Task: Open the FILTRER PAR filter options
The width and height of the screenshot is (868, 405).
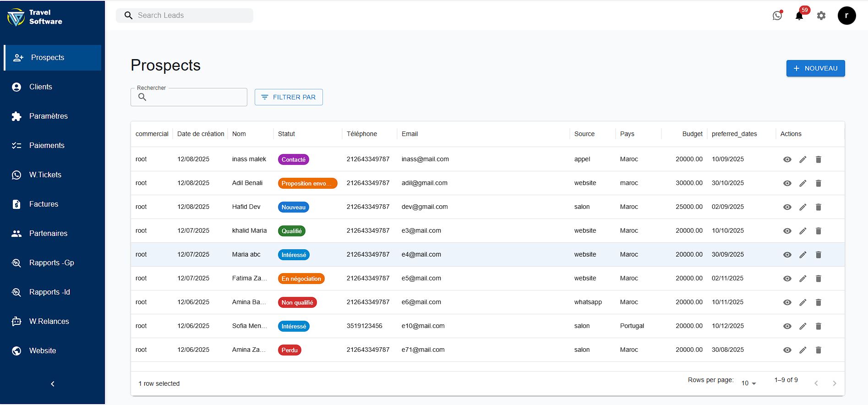Action: point(289,97)
